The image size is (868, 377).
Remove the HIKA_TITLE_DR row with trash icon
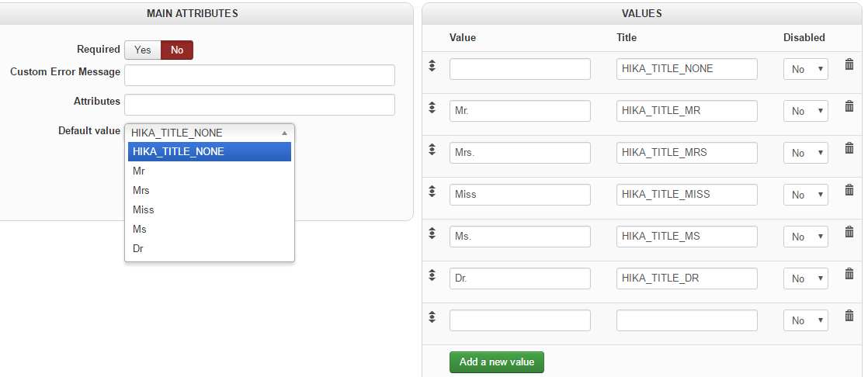click(849, 274)
